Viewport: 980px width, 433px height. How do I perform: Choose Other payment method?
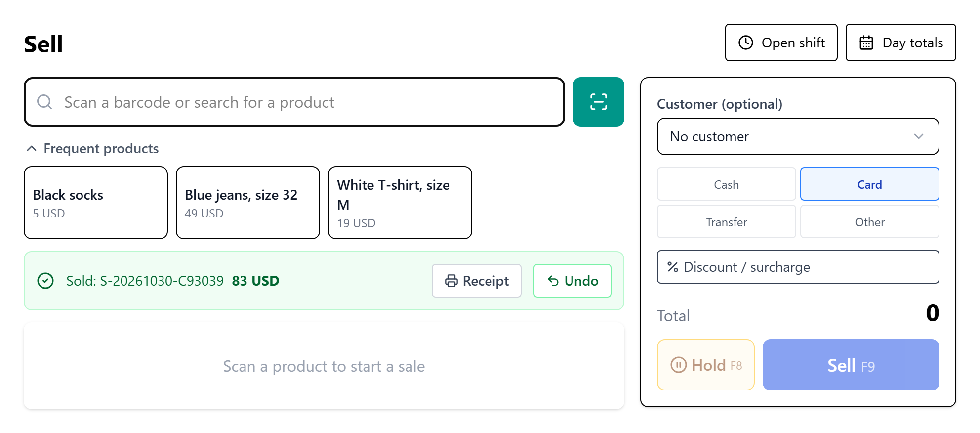[869, 222]
